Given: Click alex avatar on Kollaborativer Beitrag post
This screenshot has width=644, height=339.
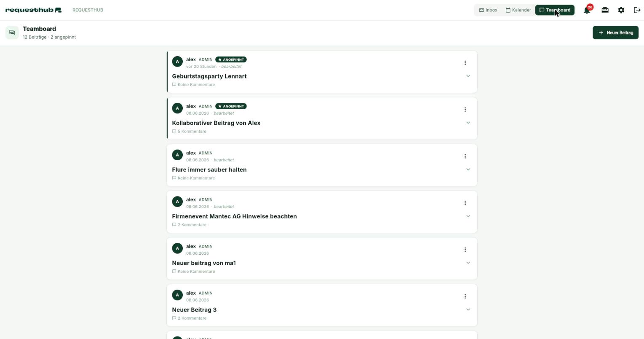Looking at the screenshot, I should tap(177, 108).
